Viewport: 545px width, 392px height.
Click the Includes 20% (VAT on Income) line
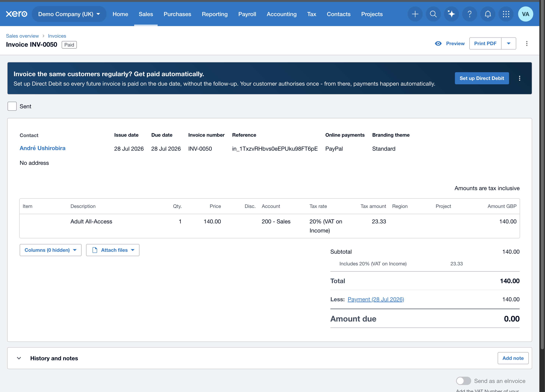[x=373, y=264]
